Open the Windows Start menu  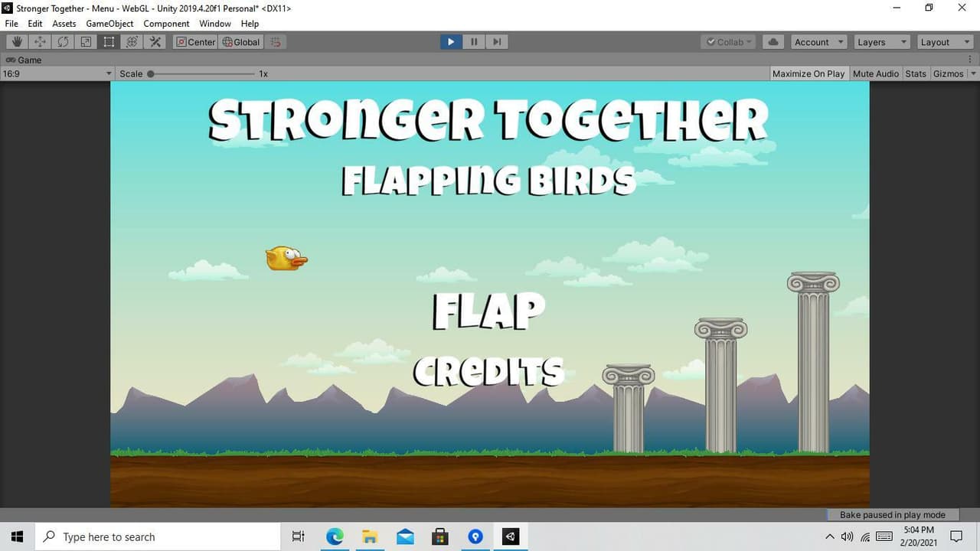17,536
